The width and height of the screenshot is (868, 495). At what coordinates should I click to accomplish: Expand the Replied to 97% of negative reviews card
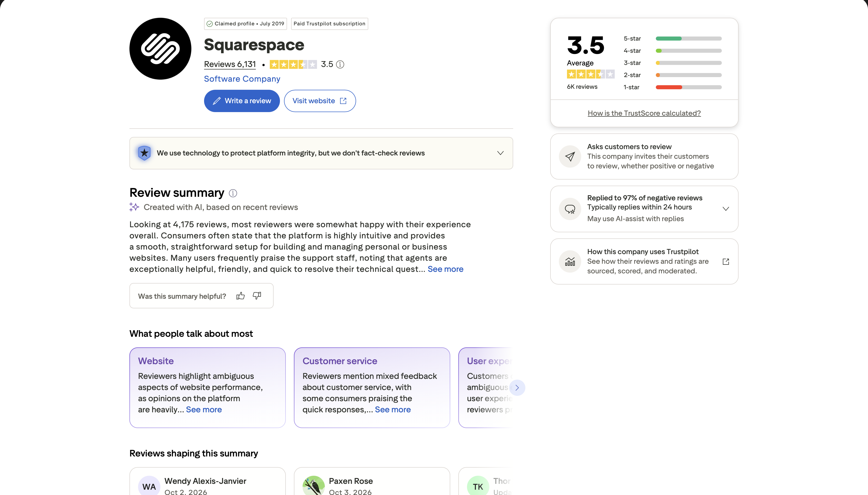coord(726,209)
